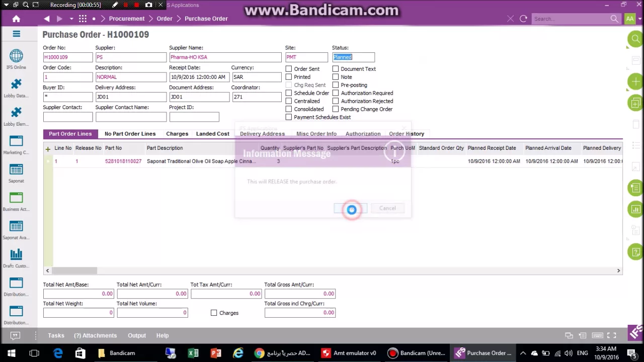
Task: Navigate back with the left arrow
Action: pyautogui.click(x=46, y=19)
